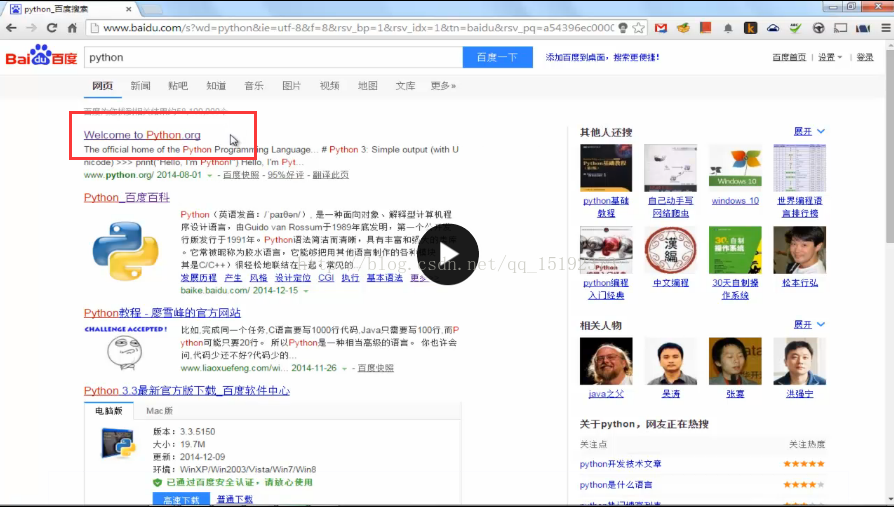Viewport: 894px width, 507px height.
Task: Open the red book extension icon
Action: coord(706,27)
